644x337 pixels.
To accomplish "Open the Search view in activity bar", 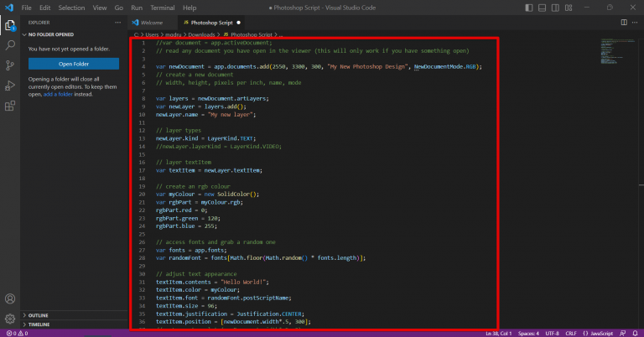I will point(10,44).
